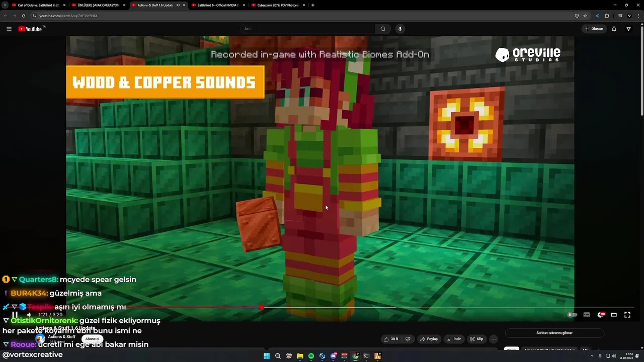Like the video showing 38 B
Screen dimensions: 644x362
click(x=391, y=339)
